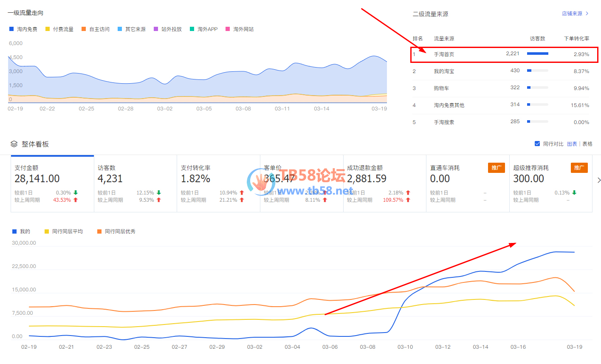Click the 推广 badge on 直通车消耗

[x=496, y=168]
